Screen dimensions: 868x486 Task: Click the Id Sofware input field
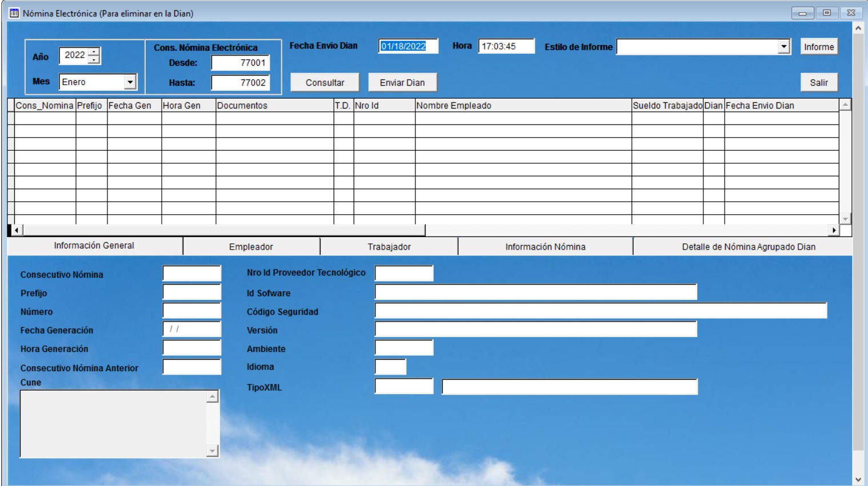tap(536, 292)
